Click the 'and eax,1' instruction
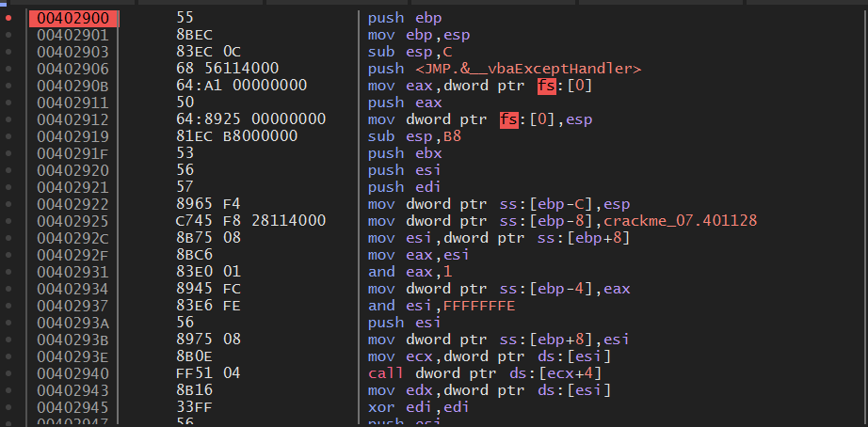Screen dimensions: 868x427 410,272
